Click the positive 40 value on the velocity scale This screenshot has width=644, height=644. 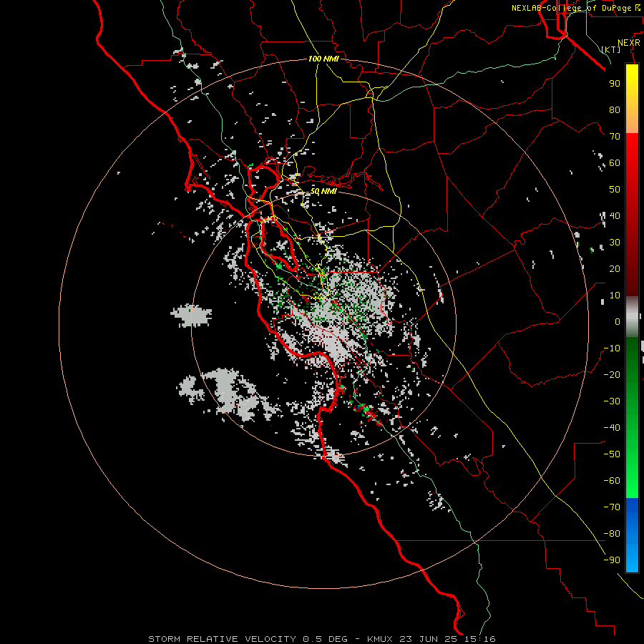click(x=615, y=215)
